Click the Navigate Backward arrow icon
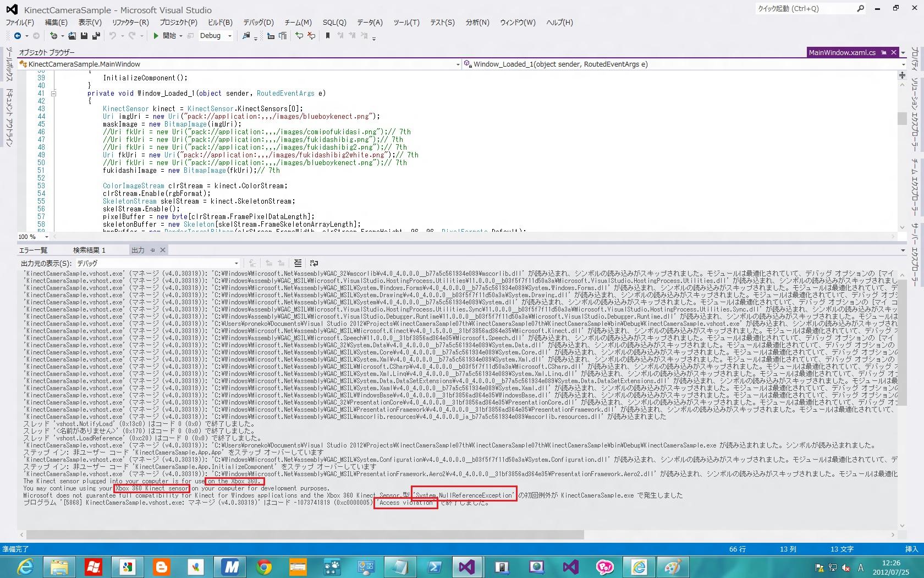Image resolution: width=924 pixels, height=578 pixels. tap(17, 36)
